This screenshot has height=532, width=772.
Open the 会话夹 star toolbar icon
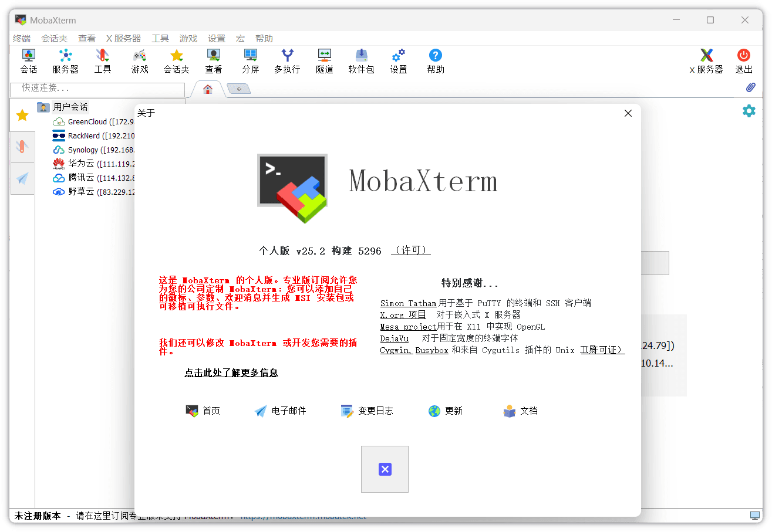[x=176, y=62]
